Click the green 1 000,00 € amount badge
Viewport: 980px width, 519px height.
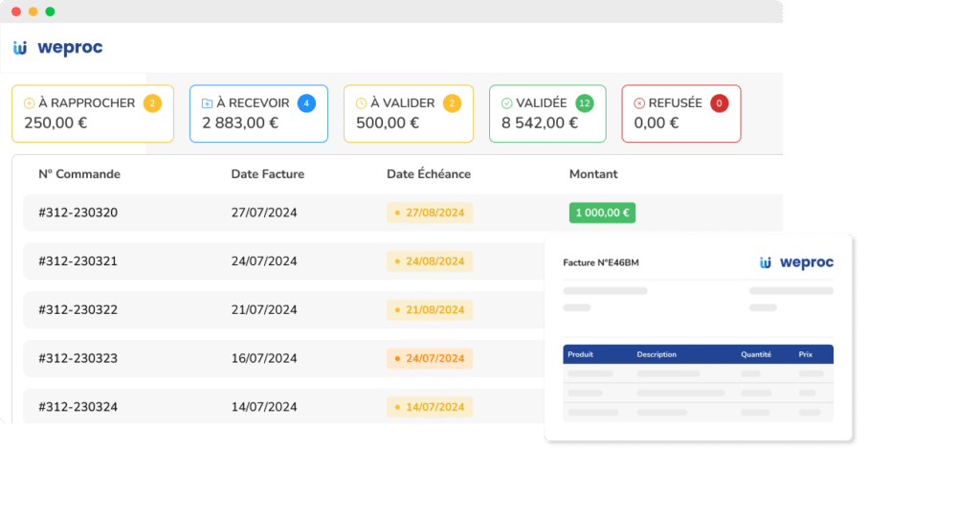tap(602, 213)
